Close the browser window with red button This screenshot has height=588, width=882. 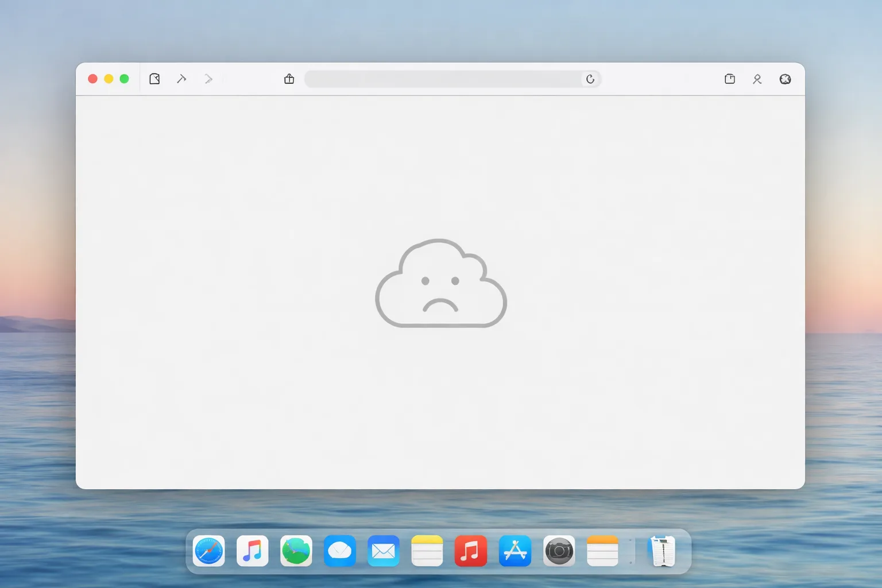point(92,79)
